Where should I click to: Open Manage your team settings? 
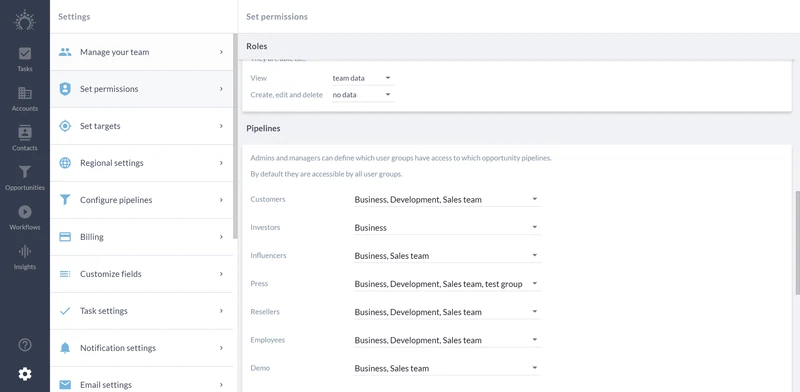coord(142,52)
